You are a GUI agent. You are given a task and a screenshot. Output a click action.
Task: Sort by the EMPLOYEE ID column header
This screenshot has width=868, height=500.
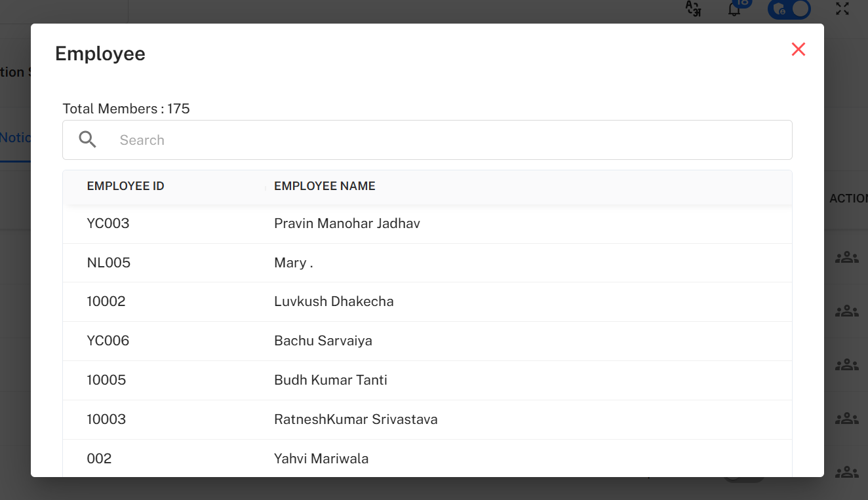[125, 185]
